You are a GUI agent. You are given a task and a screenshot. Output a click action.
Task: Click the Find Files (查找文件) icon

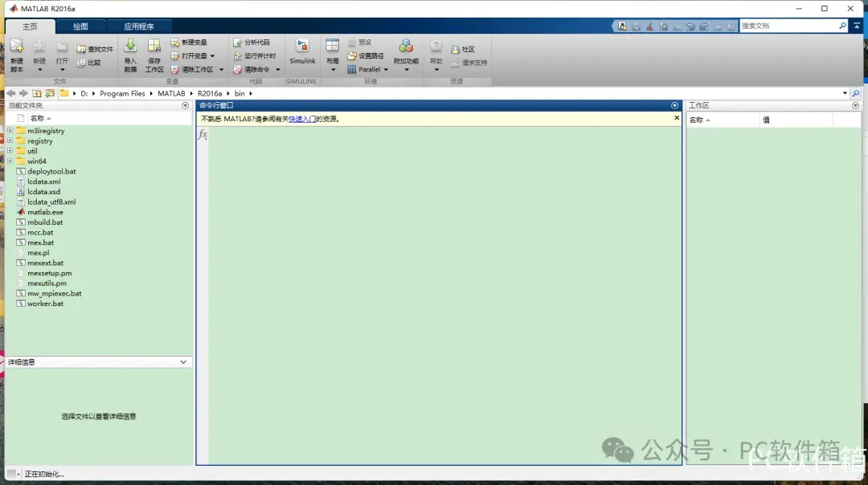(81, 49)
